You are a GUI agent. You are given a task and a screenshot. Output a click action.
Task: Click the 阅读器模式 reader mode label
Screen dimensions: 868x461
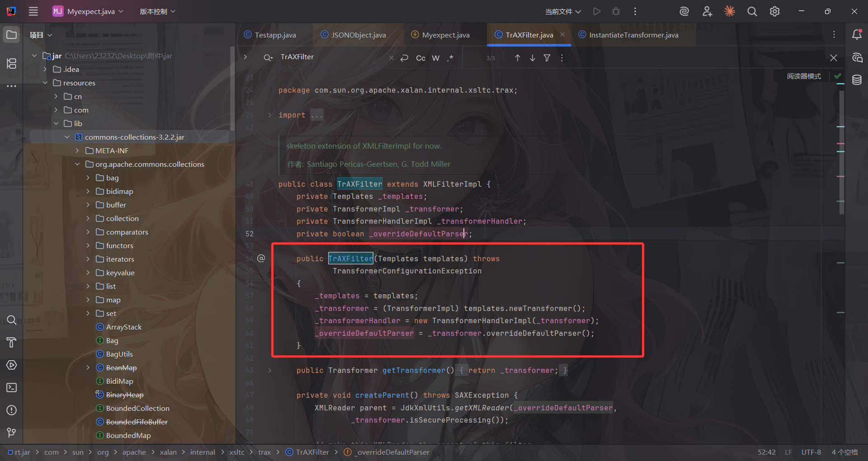804,76
